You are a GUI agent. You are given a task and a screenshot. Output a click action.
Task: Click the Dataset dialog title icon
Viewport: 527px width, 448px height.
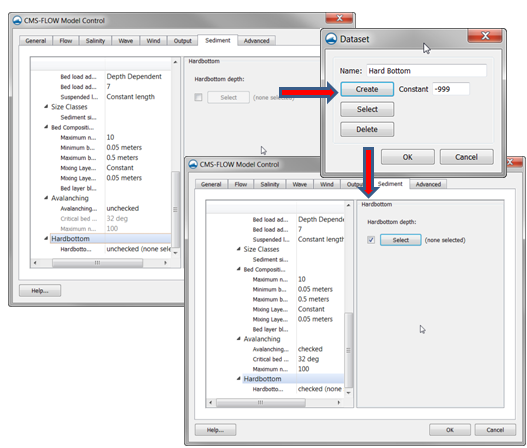tap(331, 39)
